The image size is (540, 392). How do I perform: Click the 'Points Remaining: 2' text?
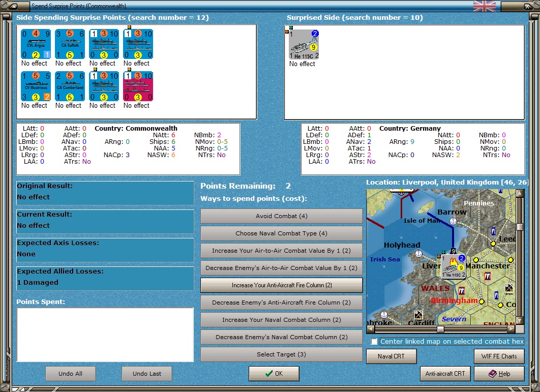tap(246, 186)
